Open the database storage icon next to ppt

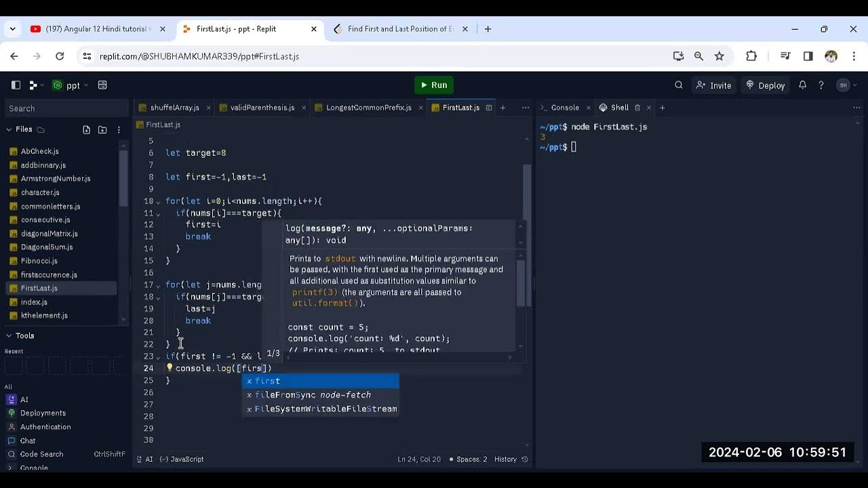click(x=102, y=85)
